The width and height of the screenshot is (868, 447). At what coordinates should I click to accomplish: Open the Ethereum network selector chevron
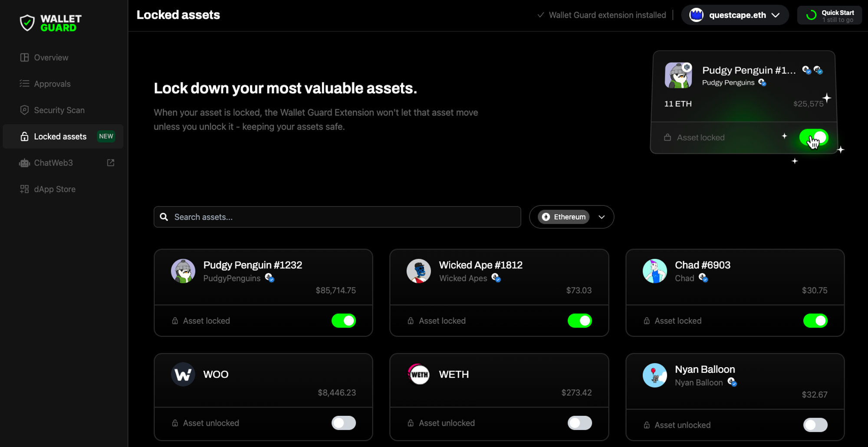(x=602, y=217)
